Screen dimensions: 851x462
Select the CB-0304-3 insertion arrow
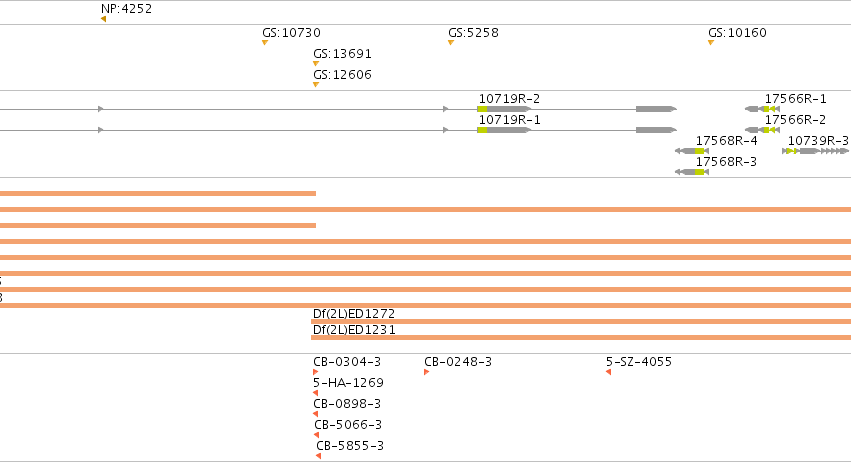[x=315, y=372]
